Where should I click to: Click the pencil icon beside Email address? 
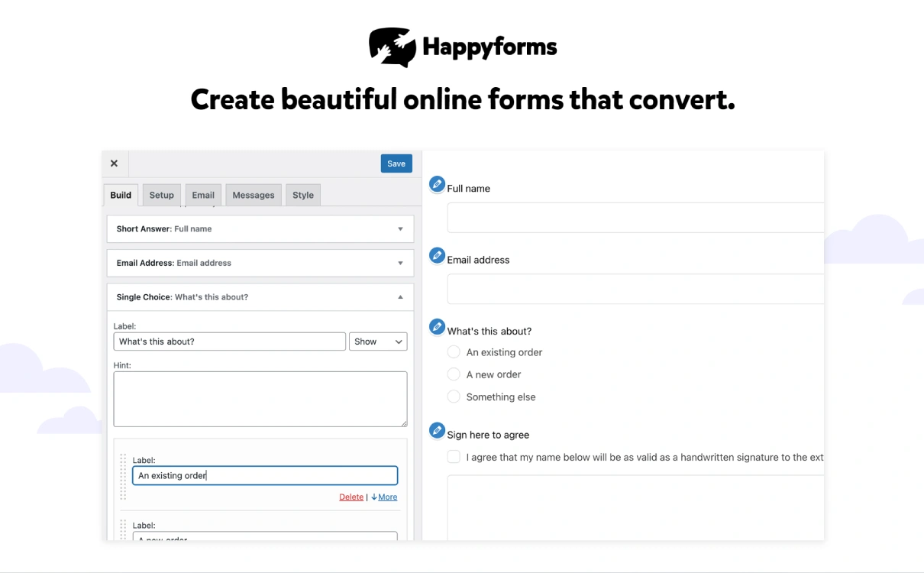point(437,255)
